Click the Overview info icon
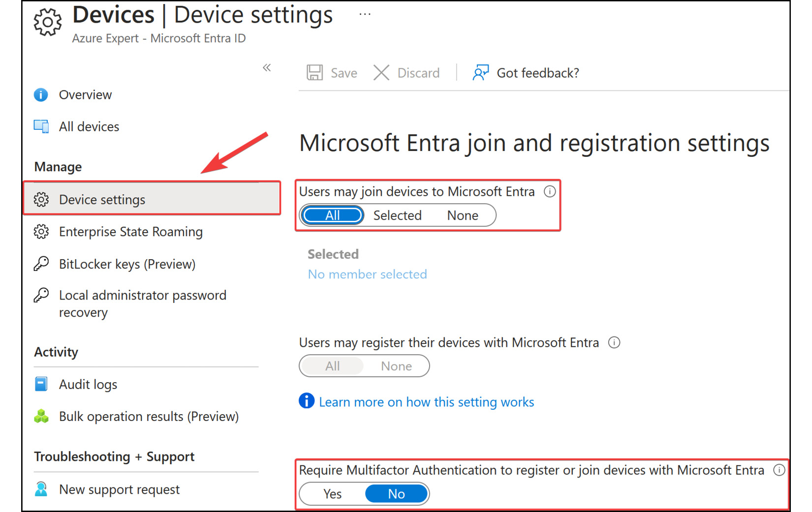Image resolution: width=812 pixels, height=512 pixels. [41, 94]
